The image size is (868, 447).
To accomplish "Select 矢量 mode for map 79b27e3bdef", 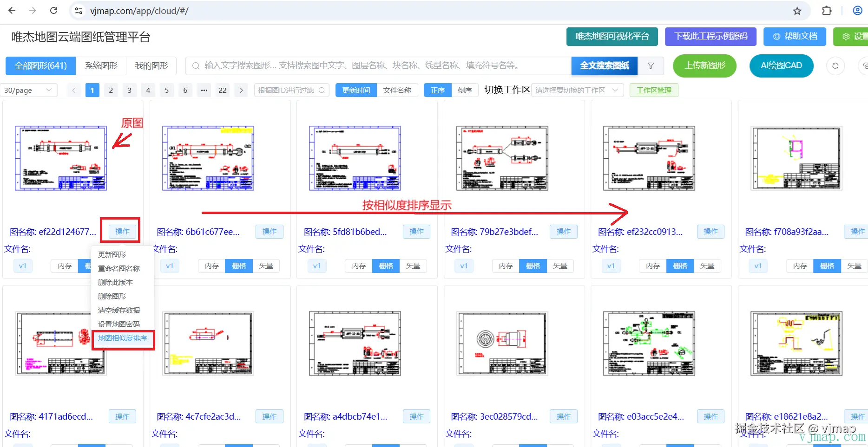I will tap(560, 266).
